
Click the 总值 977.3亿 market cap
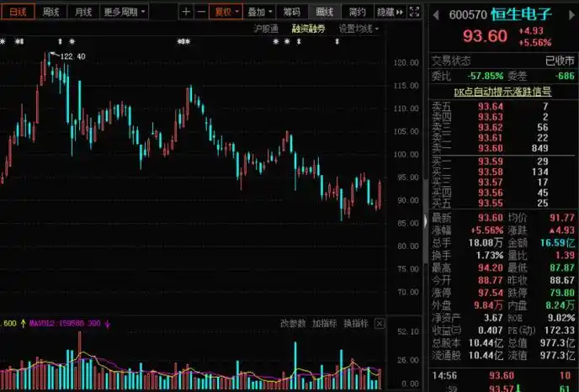pos(558,342)
